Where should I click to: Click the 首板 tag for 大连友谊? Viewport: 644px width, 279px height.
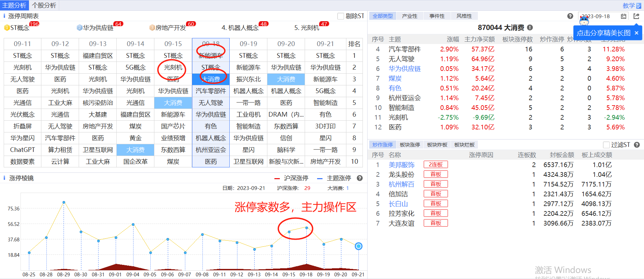tap(436, 223)
